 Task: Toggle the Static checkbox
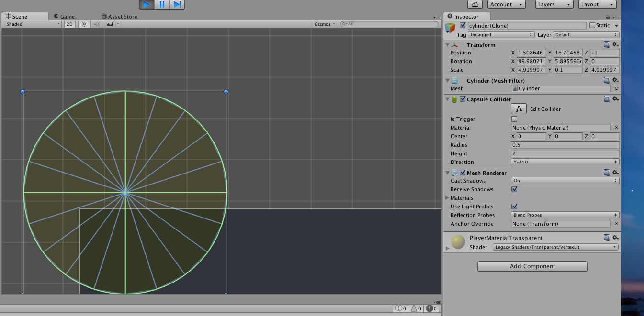point(592,25)
